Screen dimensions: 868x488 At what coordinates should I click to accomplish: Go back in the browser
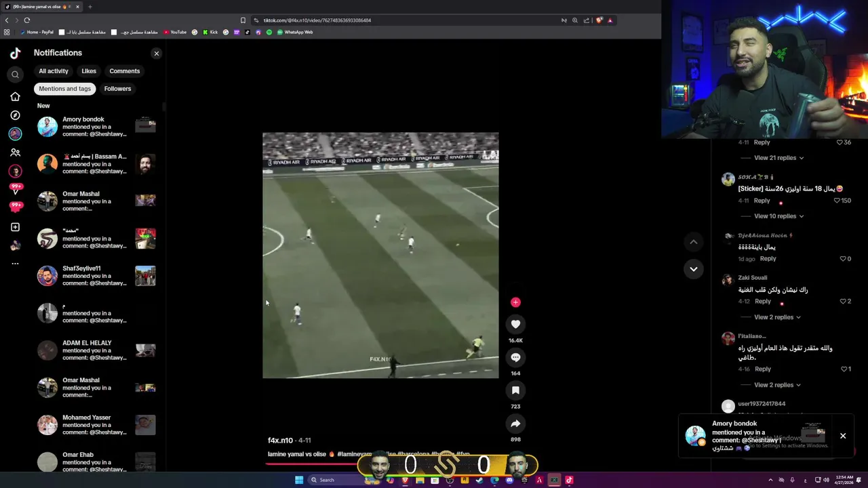(x=7, y=20)
